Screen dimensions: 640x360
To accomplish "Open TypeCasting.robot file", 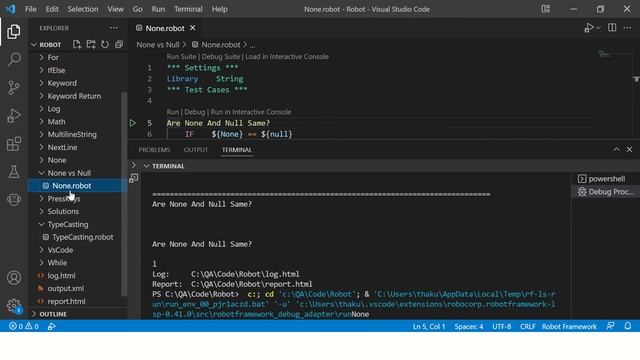I will [x=83, y=237].
